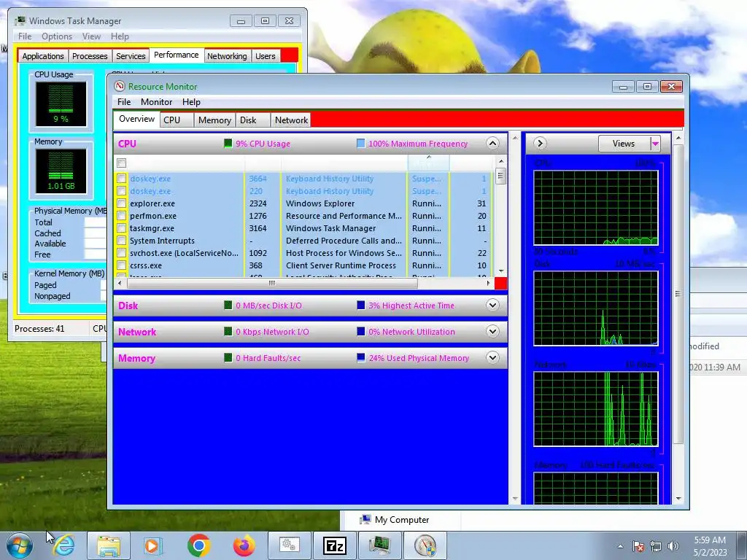This screenshot has width=747, height=560.
Task: Click the Task Manager title bar icon
Action: (20, 20)
